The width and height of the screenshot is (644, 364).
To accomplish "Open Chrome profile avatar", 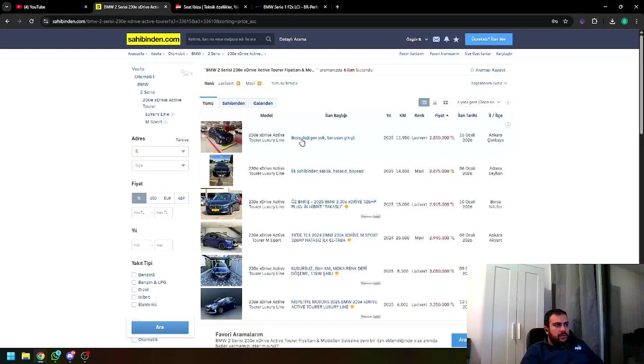I will (624, 21).
